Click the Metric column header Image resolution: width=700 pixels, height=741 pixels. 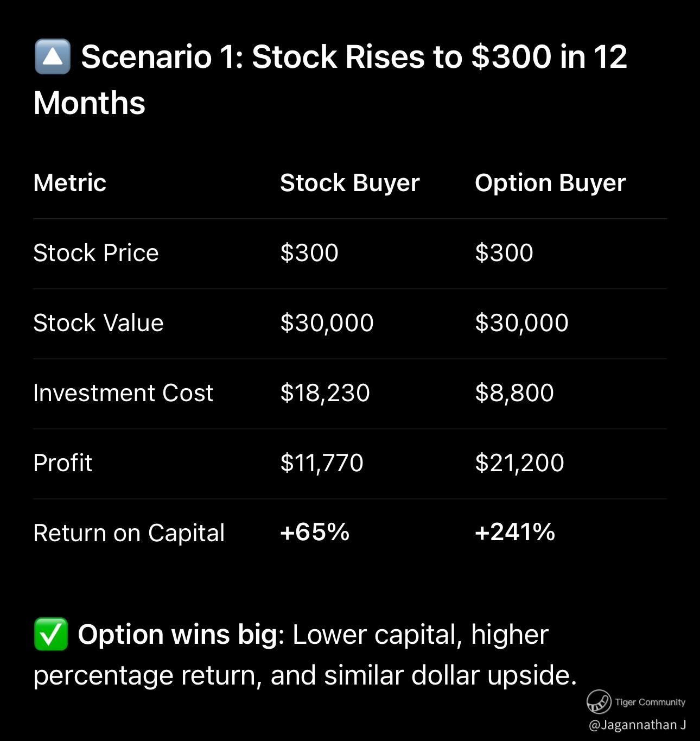tap(69, 183)
